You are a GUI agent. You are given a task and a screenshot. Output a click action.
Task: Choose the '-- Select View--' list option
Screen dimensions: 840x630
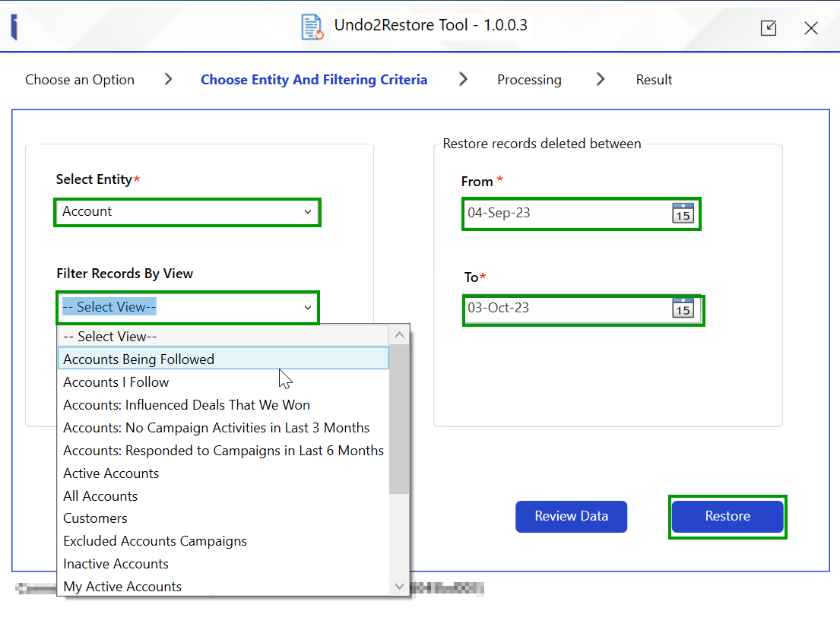[223, 337]
